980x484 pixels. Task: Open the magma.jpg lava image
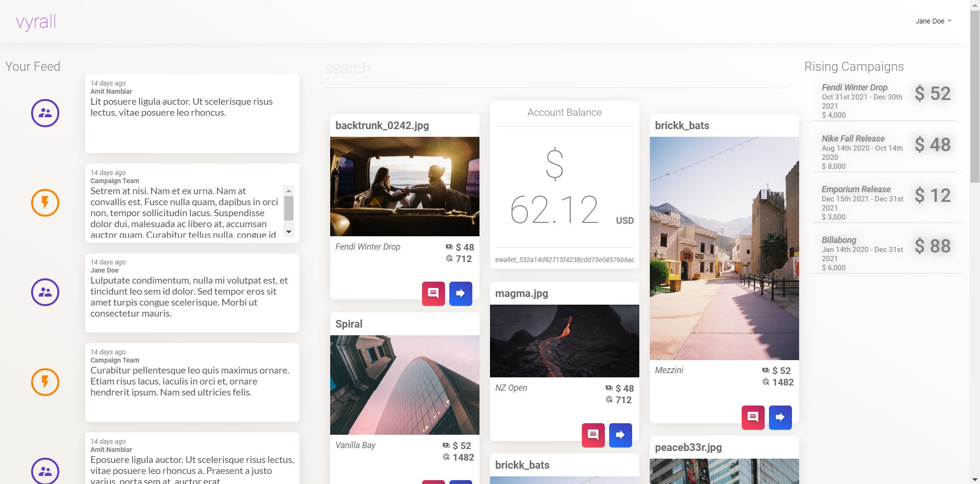(565, 341)
